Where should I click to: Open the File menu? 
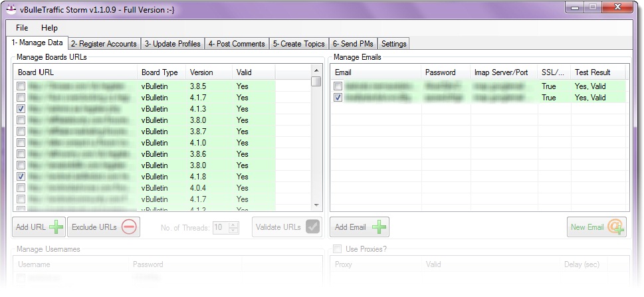[22, 28]
